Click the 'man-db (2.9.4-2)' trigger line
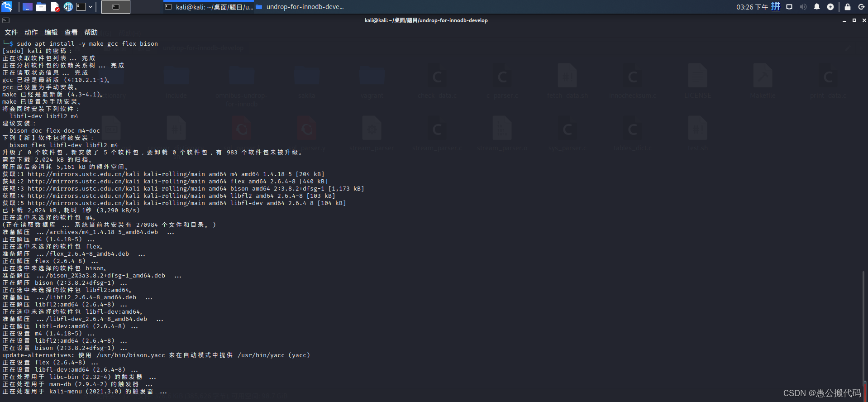The image size is (868, 402). coord(77,384)
